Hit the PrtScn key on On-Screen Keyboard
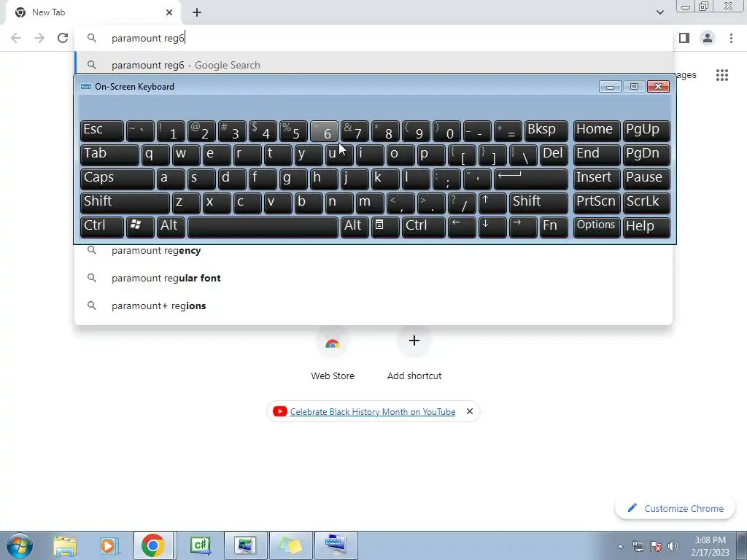Image resolution: width=747 pixels, height=560 pixels. click(597, 203)
